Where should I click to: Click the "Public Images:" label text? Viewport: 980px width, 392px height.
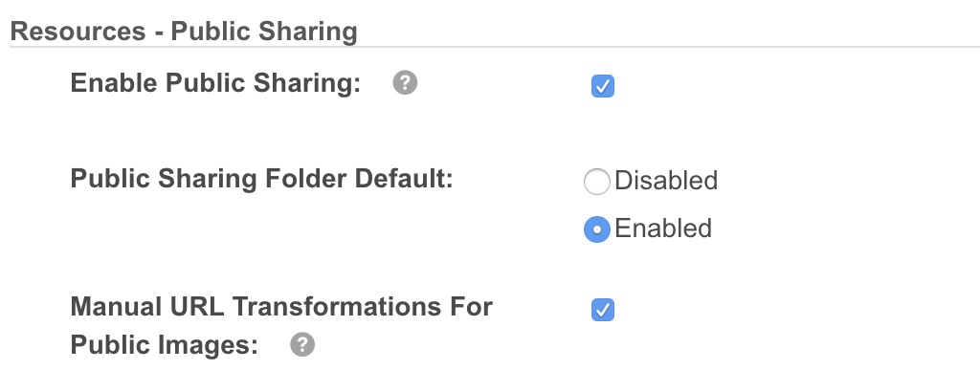pos(165,345)
